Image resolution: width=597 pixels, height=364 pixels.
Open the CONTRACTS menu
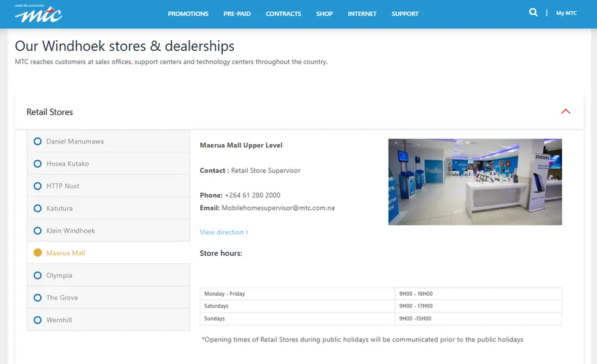[284, 14]
